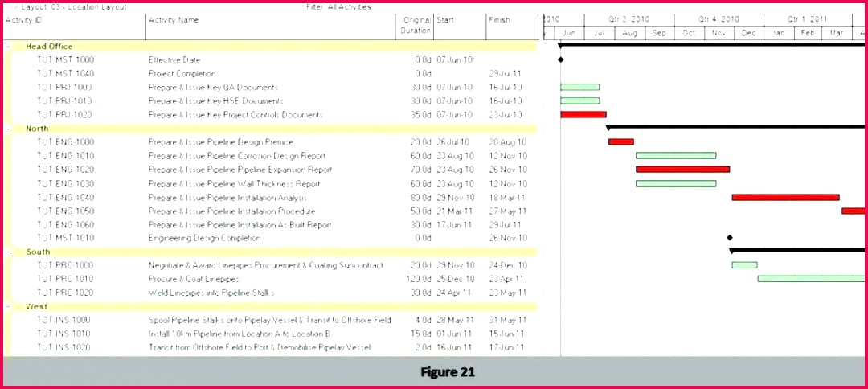Click the Qtr 4, 2010 timescale header
Screen dimensions: 868x389
coord(719,19)
